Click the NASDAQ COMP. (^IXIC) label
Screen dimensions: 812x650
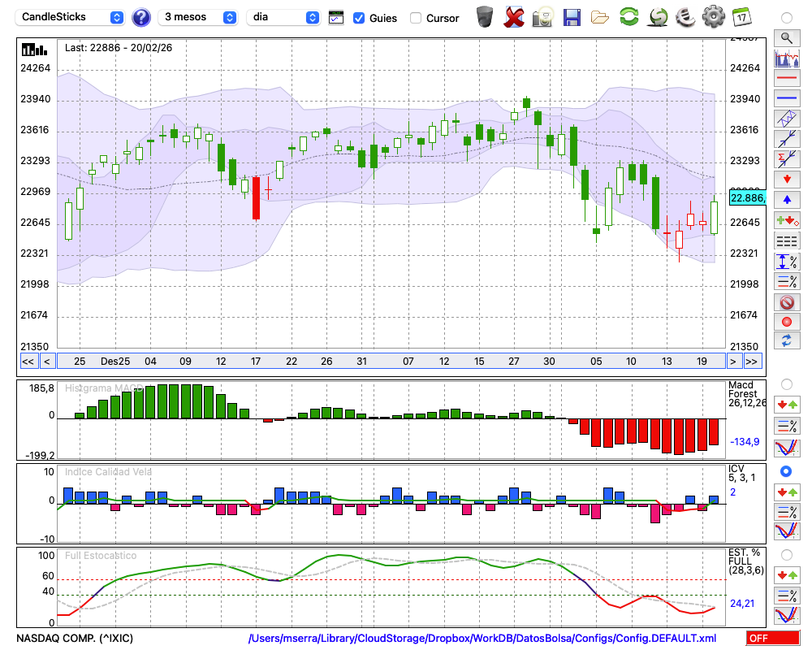(75, 638)
